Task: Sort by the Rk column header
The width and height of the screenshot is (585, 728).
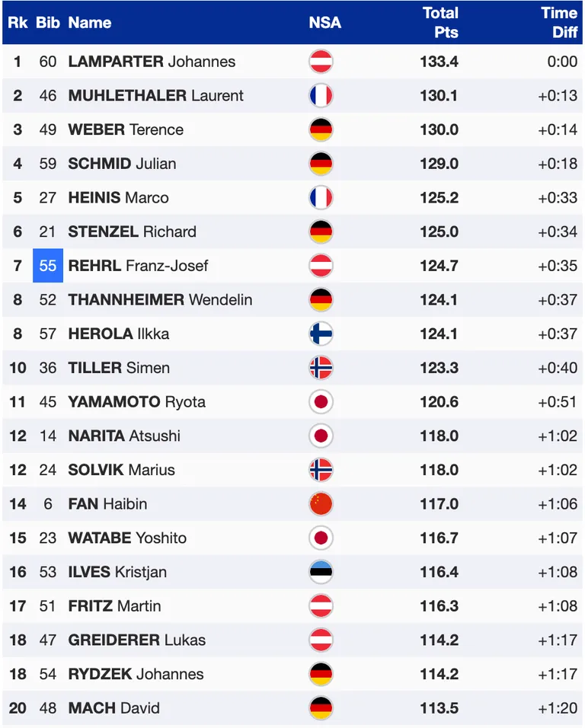Action: pos(18,22)
